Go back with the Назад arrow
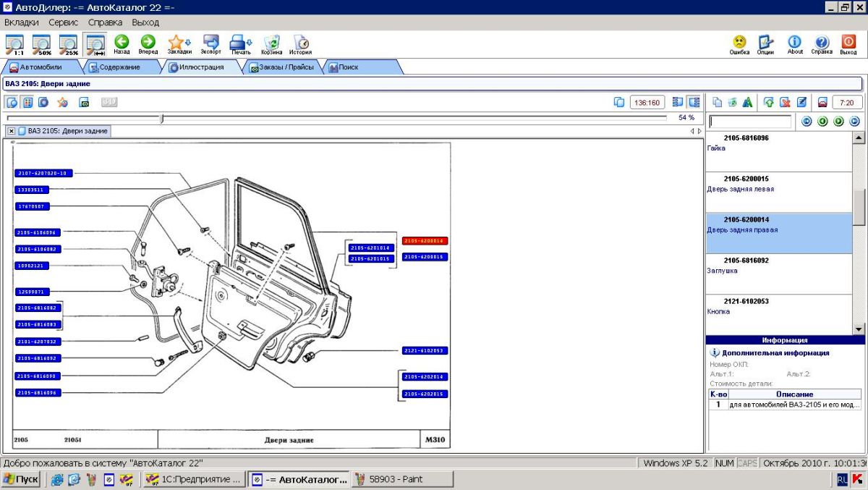 point(122,44)
